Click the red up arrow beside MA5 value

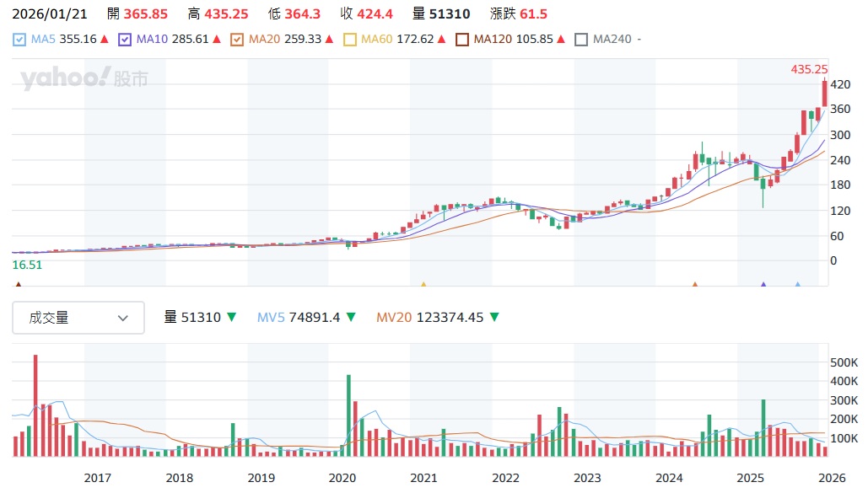point(104,40)
